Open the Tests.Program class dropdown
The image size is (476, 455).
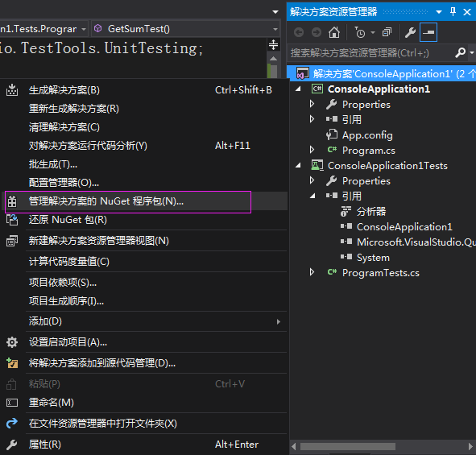pos(84,29)
